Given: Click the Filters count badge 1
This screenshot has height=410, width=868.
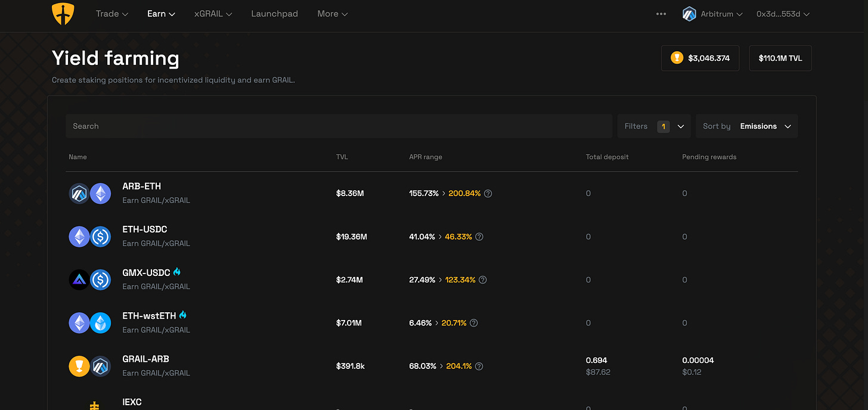Looking at the screenshot, I should (664, 126).
